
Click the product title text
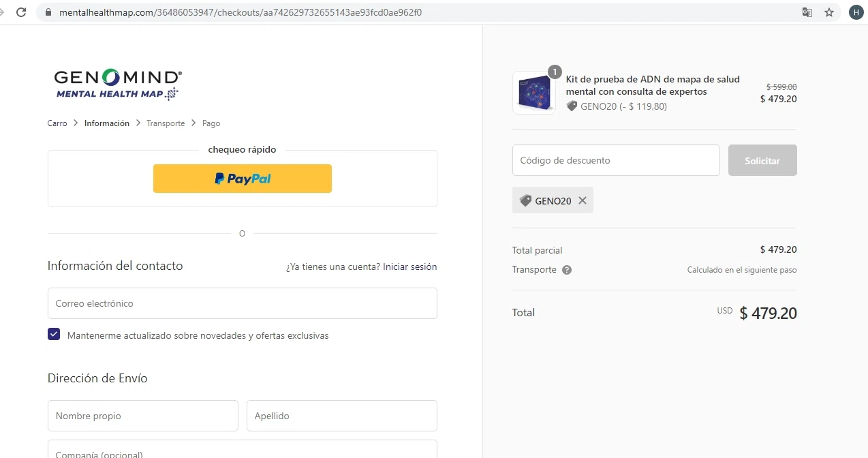[x=653, y=85]
